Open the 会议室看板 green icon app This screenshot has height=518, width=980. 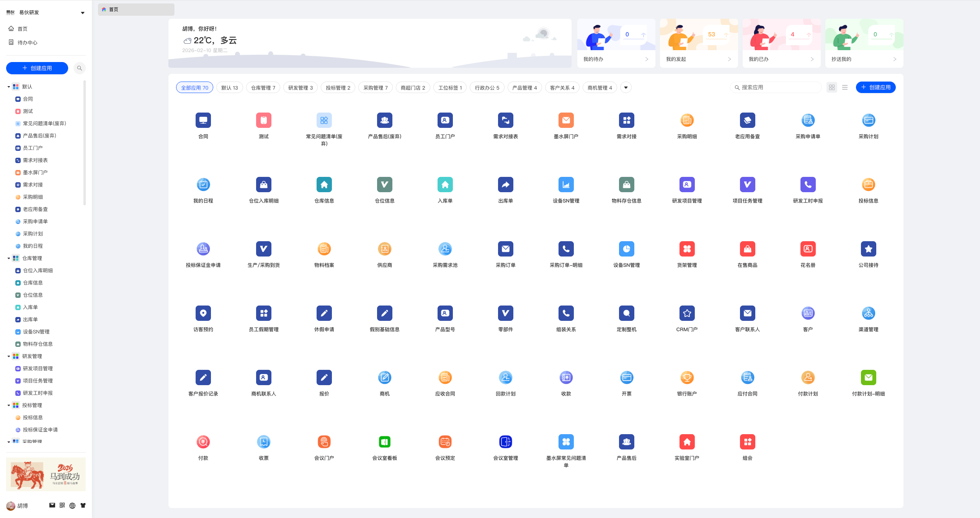click(x=384, y=442)
